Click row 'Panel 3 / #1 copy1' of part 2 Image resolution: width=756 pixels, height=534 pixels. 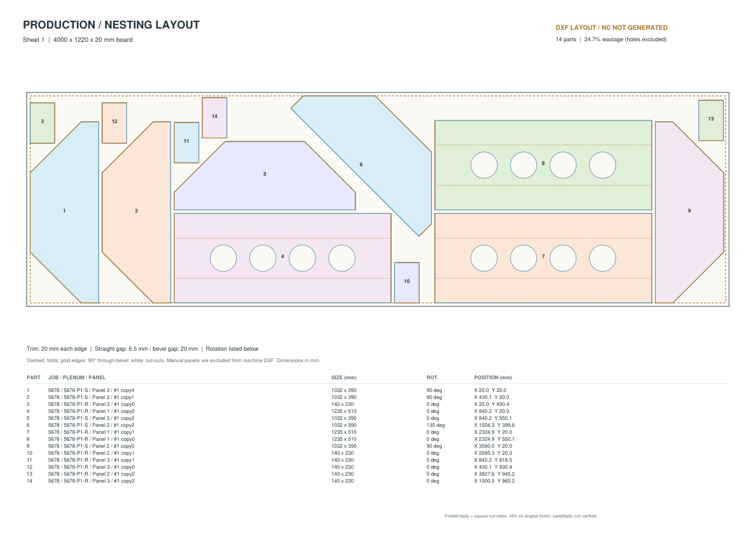point(378,397)
